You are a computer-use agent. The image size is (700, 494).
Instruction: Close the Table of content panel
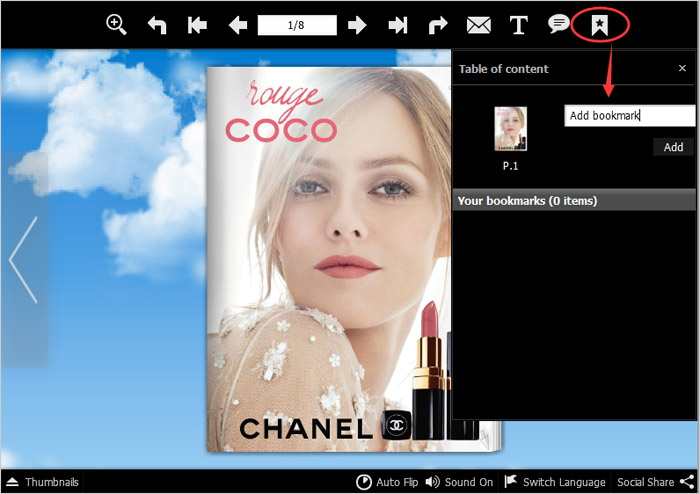[682, 69]
